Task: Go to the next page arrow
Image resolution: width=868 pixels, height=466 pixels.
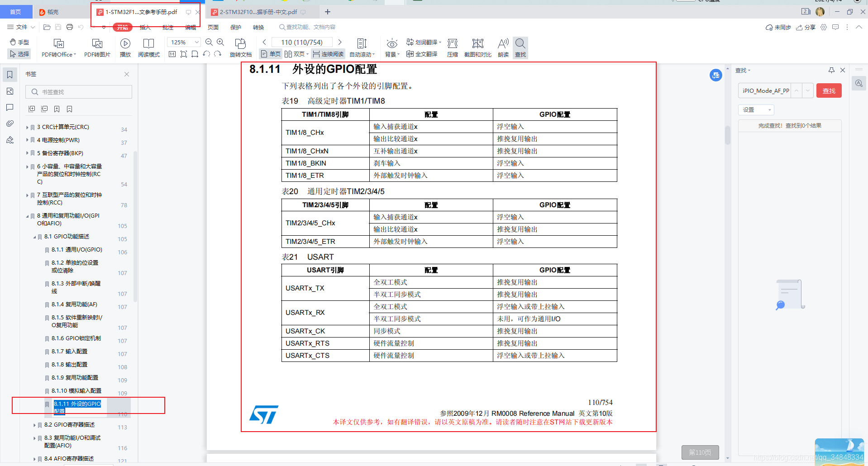Action: click(340, 42)
